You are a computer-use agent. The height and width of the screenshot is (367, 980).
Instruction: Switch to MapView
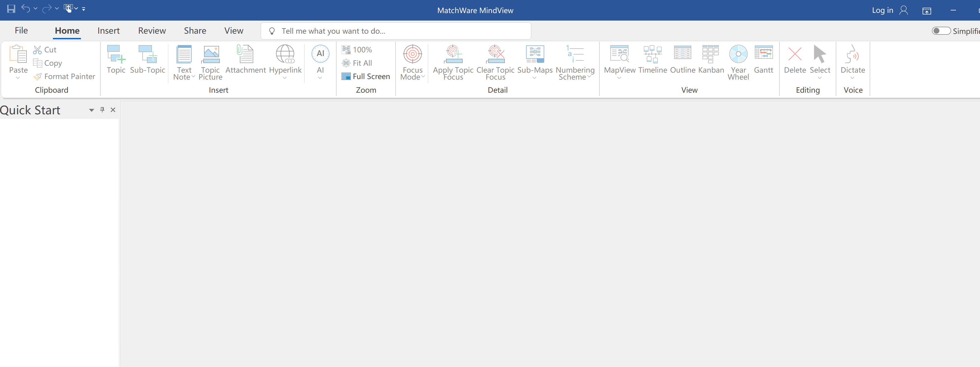coord(620,59)
